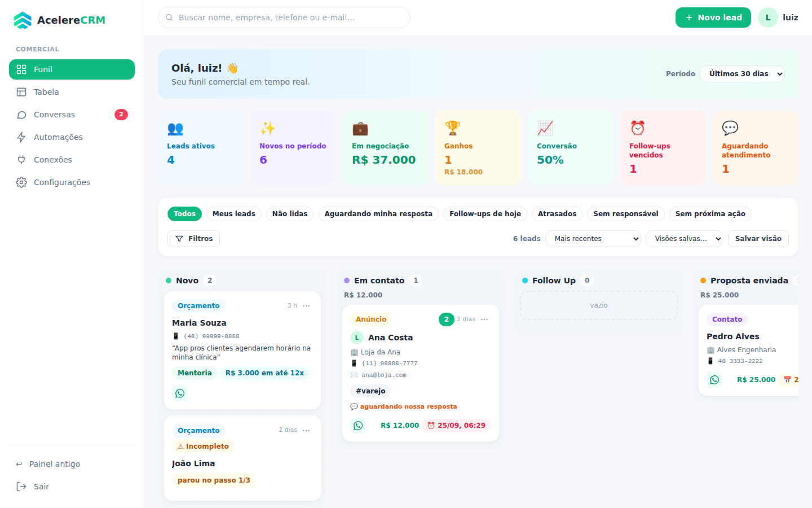Click the search field for leads
This screenshot has height=508, width=812.
click(x=284, y=17)
